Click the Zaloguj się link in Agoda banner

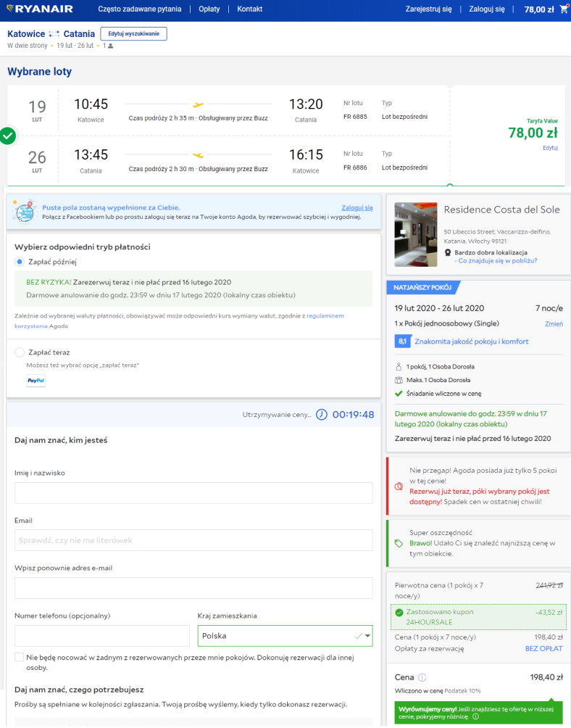357,207
